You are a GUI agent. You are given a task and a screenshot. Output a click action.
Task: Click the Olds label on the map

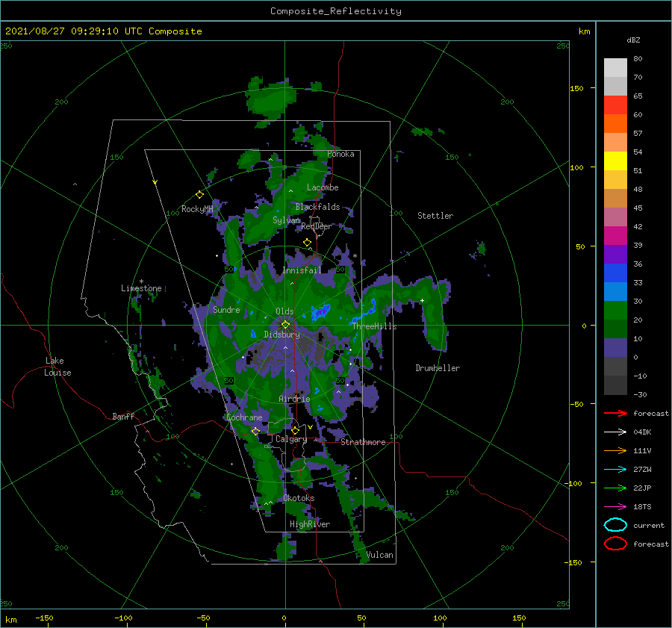pyautogui.click(x=284, y=311)
